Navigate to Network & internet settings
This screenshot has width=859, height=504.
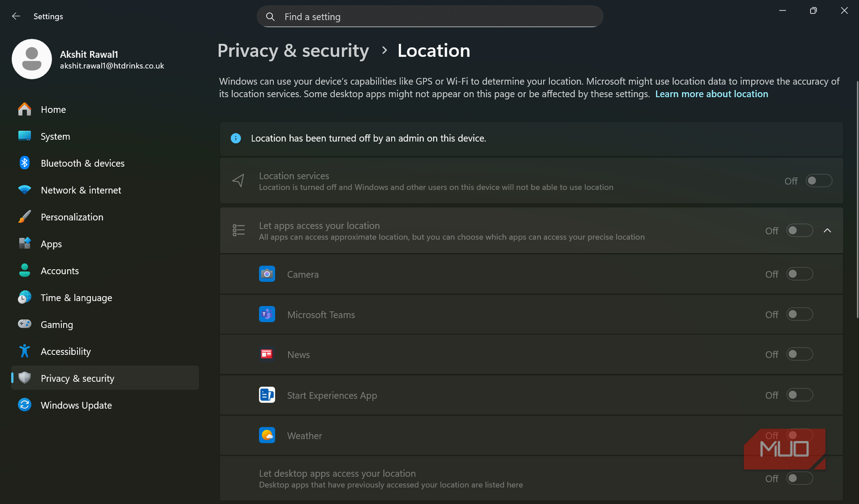[x=81, y=190]
